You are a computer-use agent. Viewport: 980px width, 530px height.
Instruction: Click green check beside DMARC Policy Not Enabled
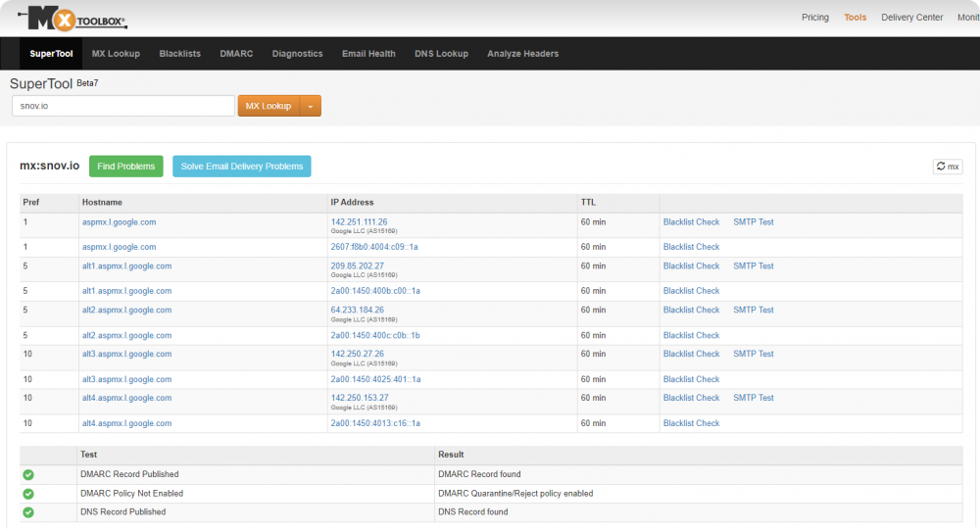[28, 494]
